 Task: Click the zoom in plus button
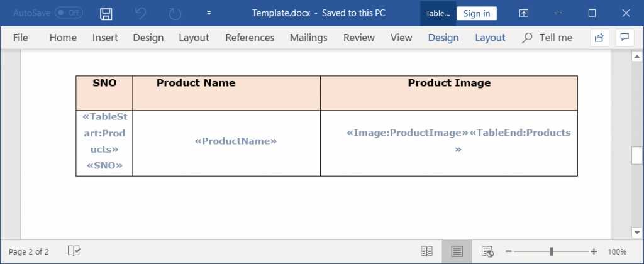(594, 251)
